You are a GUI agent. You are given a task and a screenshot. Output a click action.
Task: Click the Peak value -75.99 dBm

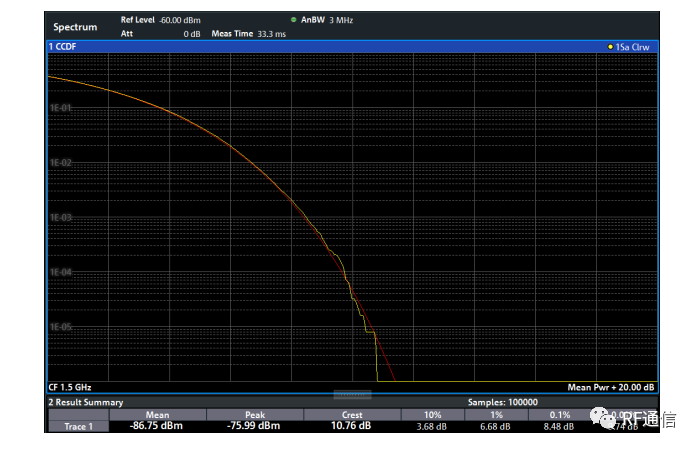tap(253, 426)
